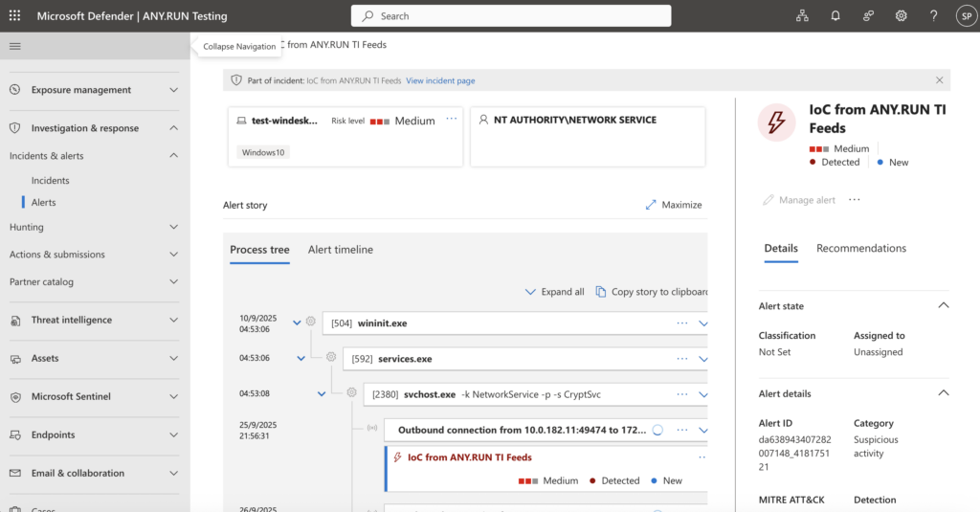Click the Maximize alert story icon
The height and width of the screenshot is (512, 980).
[x=651, y=205]
